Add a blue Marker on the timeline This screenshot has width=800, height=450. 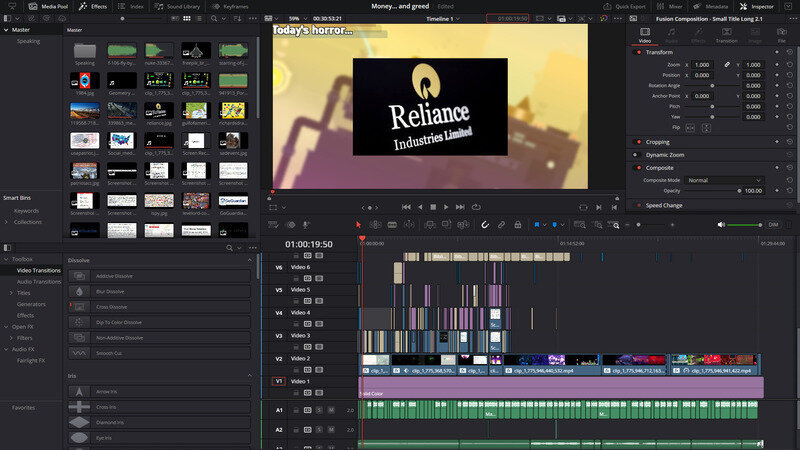555,224
